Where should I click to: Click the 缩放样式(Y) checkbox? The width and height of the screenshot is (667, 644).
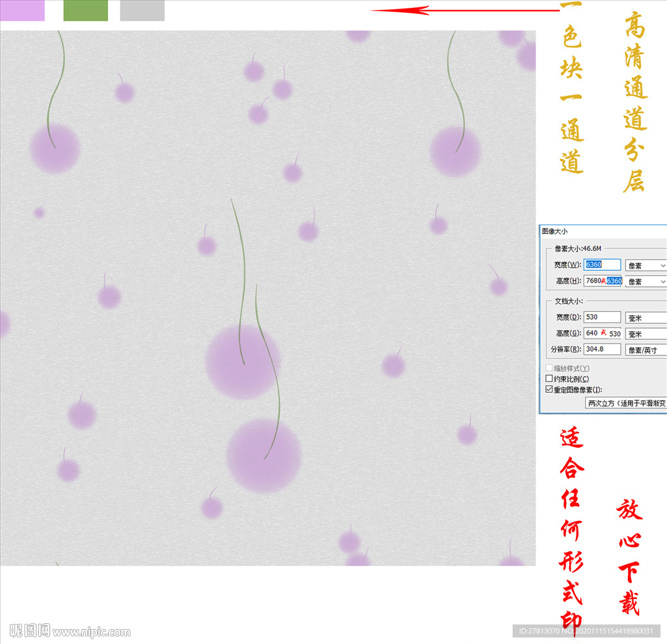(x=549, y=367)
